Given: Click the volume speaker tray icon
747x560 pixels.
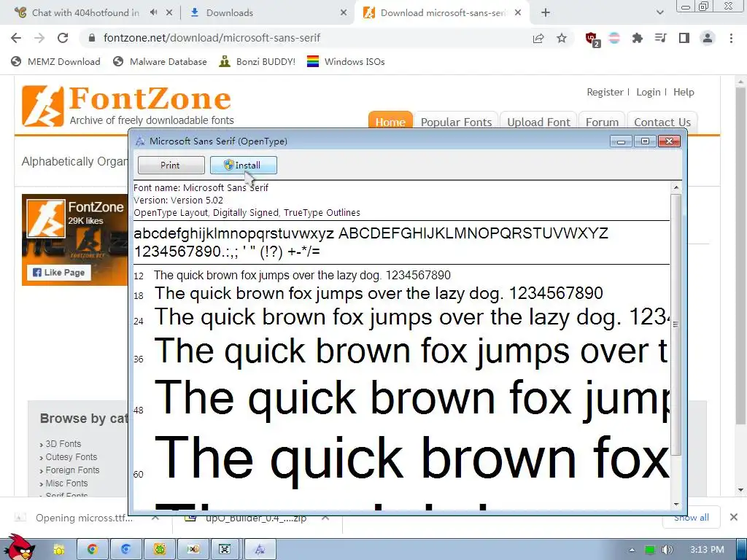Looking at the screenshot, I should (667, 550).
